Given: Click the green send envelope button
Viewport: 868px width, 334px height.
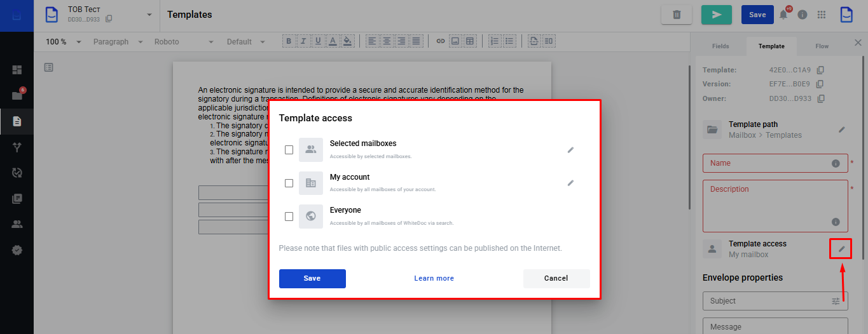Looking at the screenshot, I should [x=716, y=15].
